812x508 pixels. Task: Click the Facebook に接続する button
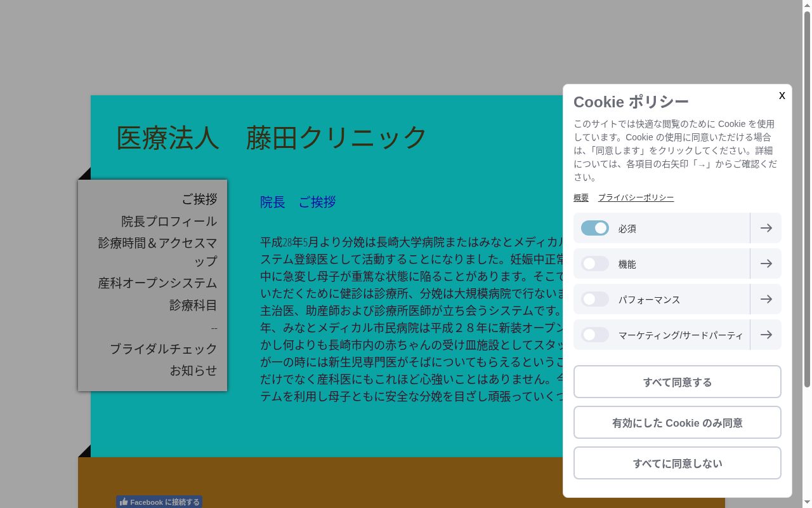[x=159, y=502]
